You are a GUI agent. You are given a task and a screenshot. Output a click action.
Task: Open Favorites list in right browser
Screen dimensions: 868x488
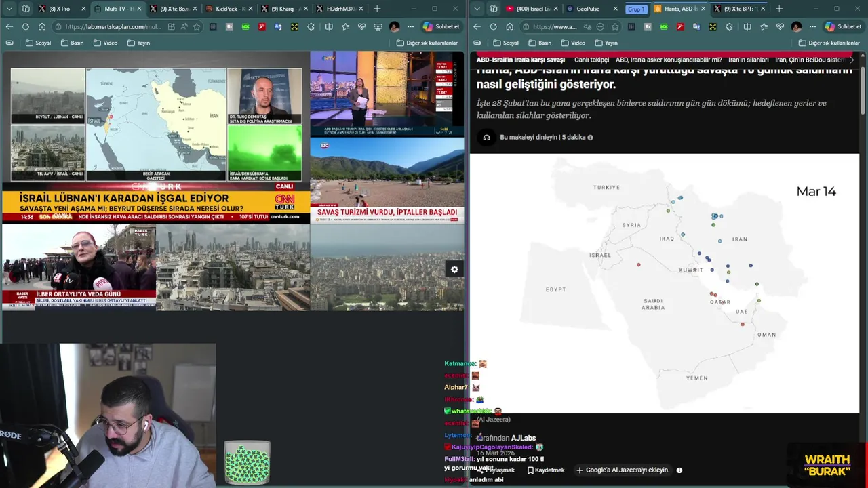click(x=764, y=26)
